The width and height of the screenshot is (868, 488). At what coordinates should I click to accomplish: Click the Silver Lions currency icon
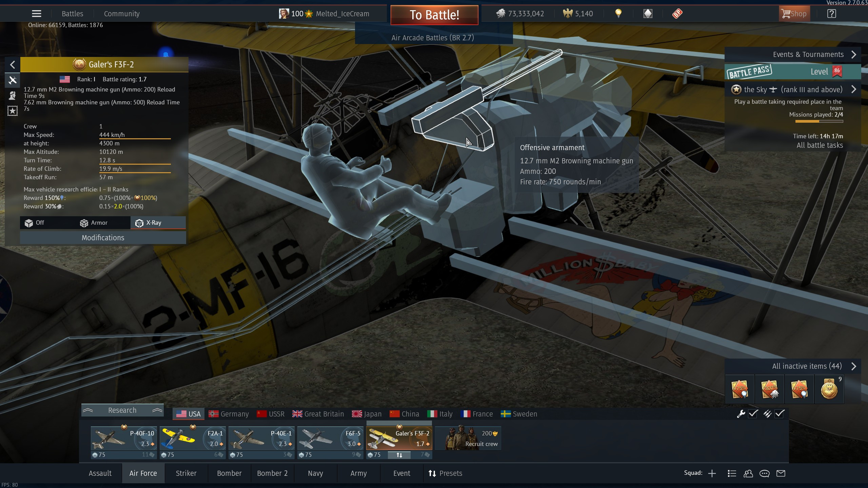click(x=501, y=14)
